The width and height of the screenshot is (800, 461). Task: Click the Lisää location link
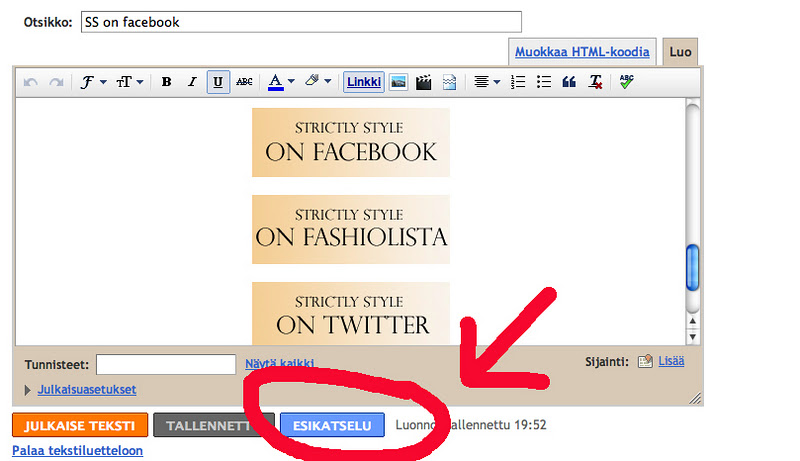[x=671, y=361]
